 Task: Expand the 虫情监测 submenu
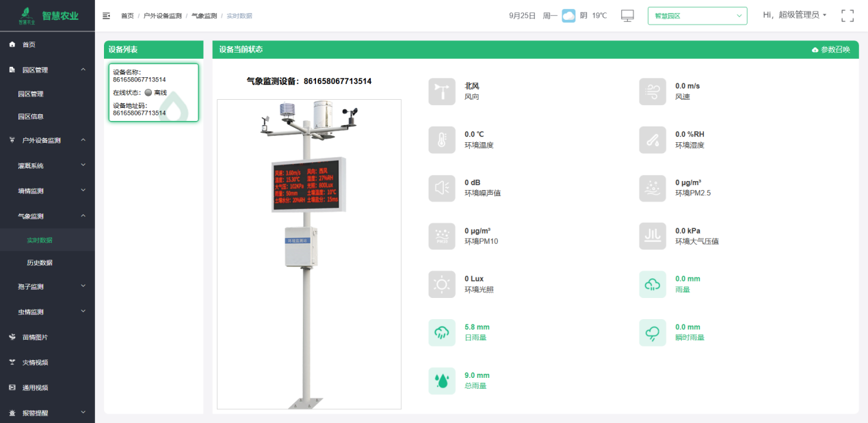click(83, 312)
